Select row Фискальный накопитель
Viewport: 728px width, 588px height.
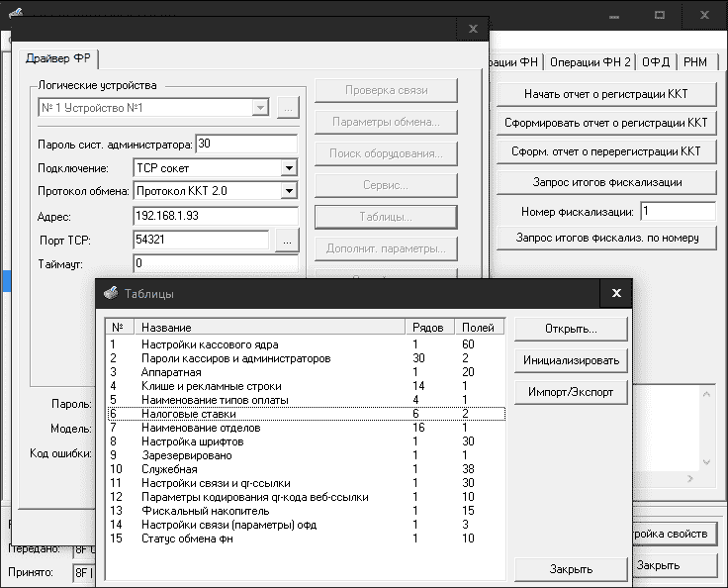tap(306, 511)
